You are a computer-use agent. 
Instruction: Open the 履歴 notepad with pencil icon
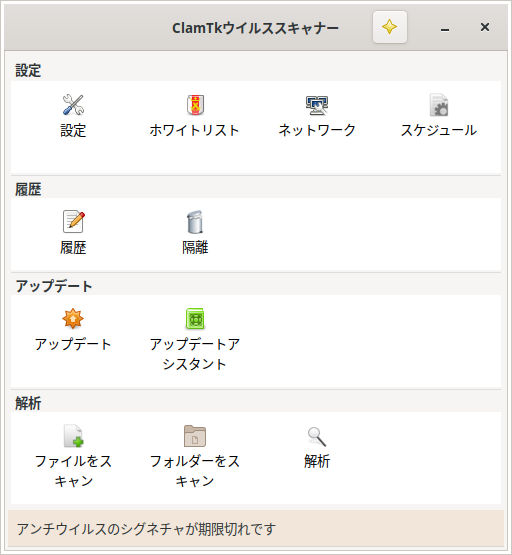73,222
